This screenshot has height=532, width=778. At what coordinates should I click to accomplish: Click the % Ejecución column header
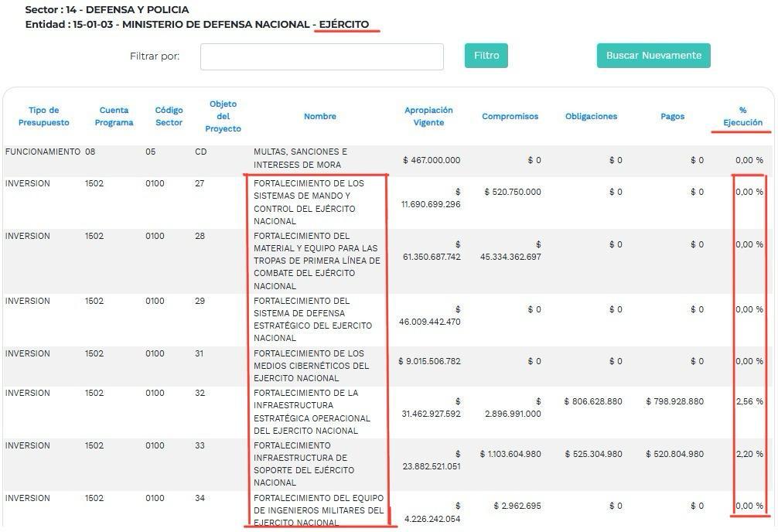[742, 117]
